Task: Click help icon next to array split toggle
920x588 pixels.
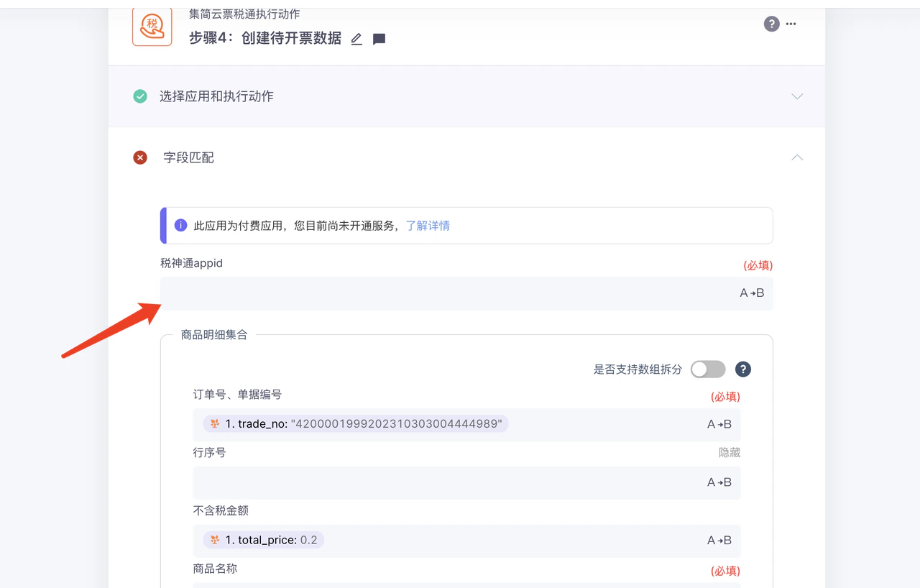Action: coord(743,369)
